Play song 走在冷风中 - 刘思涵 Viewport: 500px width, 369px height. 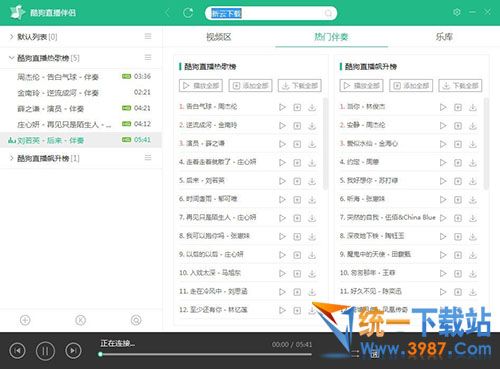click(282, 292)
